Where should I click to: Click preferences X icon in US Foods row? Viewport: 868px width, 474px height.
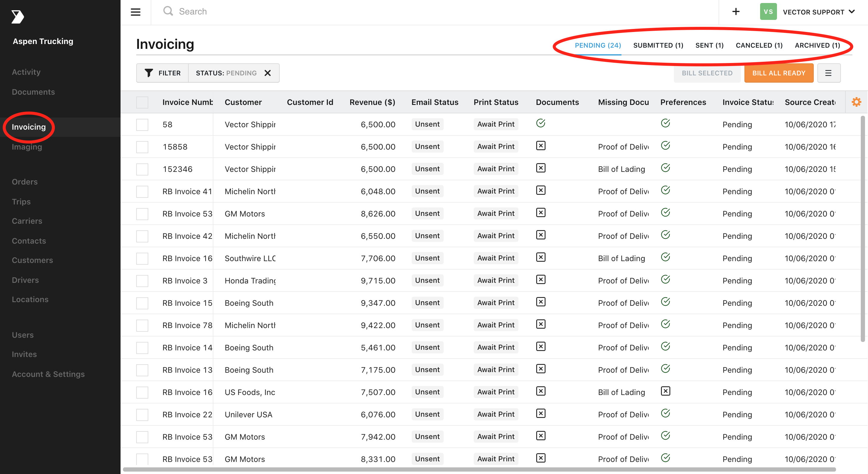[665, 391]
